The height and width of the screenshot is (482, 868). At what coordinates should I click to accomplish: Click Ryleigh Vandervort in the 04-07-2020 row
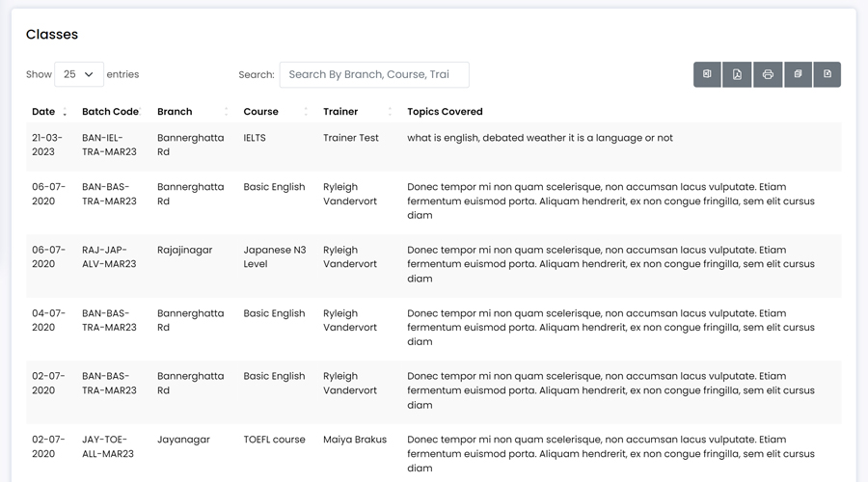(350, 320)
